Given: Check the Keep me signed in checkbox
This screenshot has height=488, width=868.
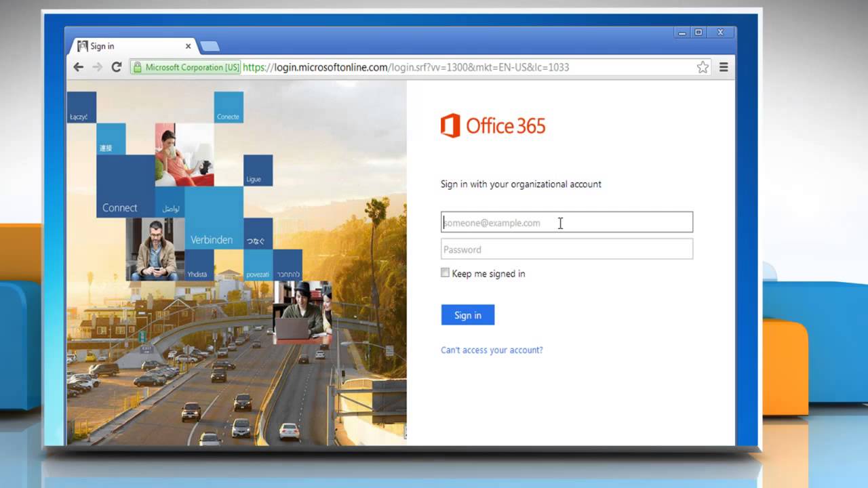Looking at the screenshot, I should coord(445,272).
